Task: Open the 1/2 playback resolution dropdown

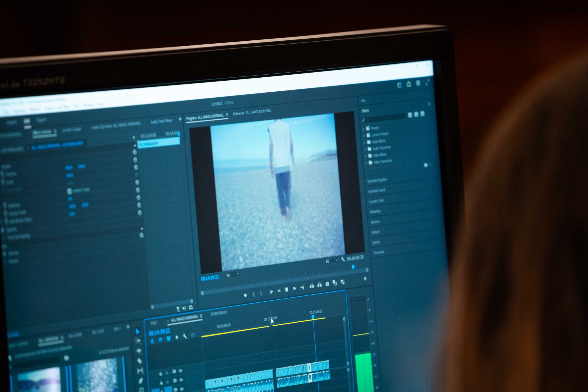Action: tap(331, 261)
